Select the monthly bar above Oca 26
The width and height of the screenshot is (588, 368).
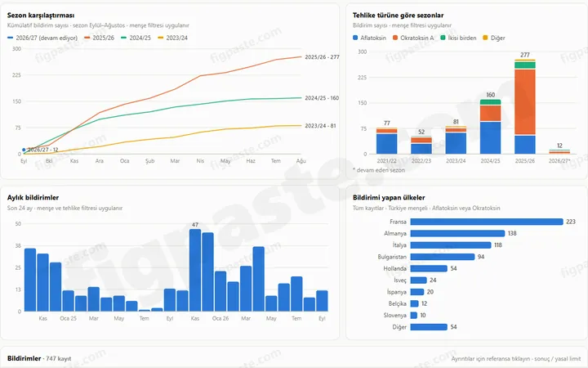pyautogui.click(x=220, y=291)
